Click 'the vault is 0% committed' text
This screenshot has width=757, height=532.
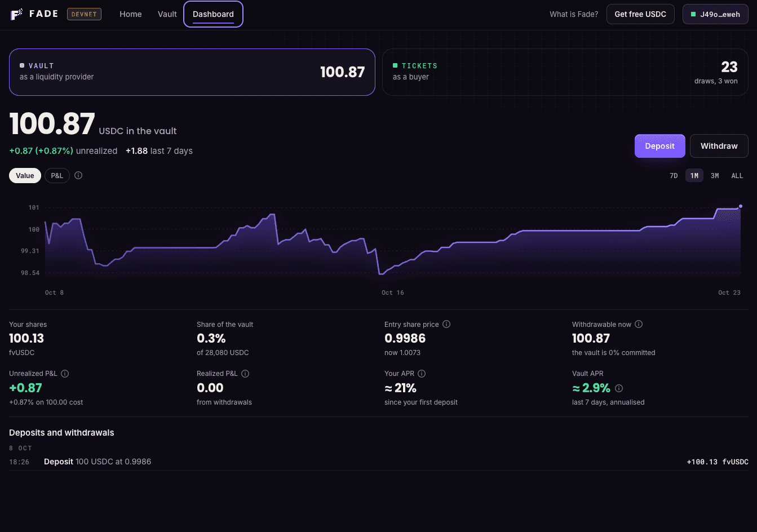pos(614,353)
